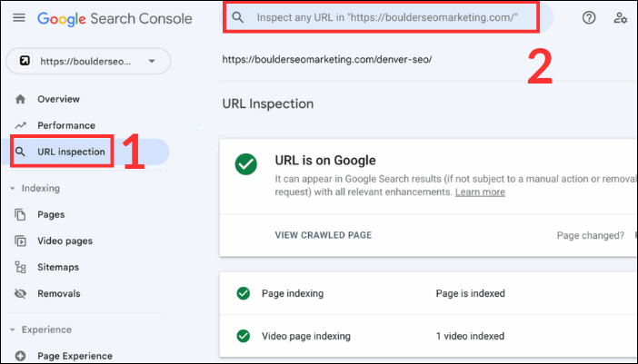
Task: Click the Performance trend line icon
Action: 20,125
